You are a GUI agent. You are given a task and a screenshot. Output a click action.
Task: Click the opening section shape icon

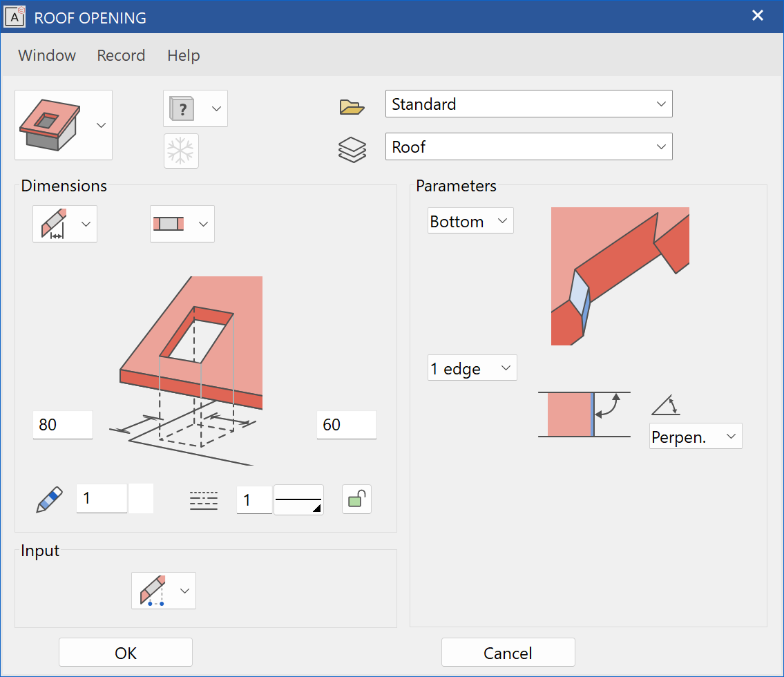click(169, 224)
